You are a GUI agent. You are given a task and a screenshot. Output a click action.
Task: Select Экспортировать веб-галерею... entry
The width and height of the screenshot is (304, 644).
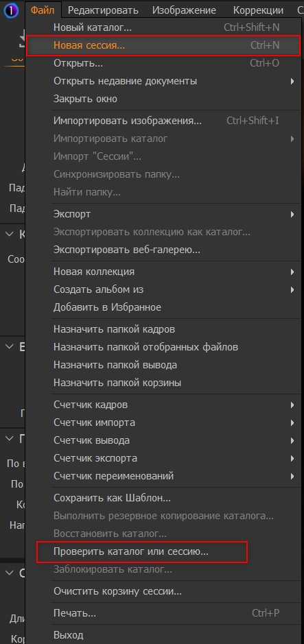point(163,250)
